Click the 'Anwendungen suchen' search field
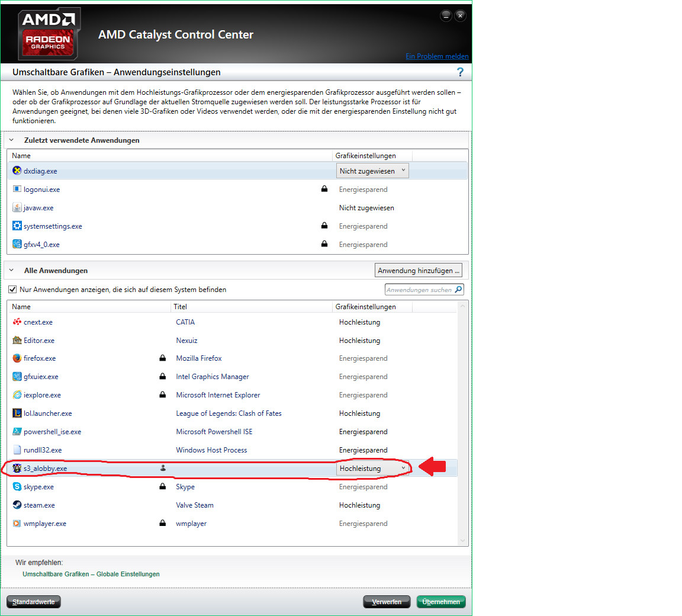The height and width of the screenshot is (616, 682). coord(419,290)
